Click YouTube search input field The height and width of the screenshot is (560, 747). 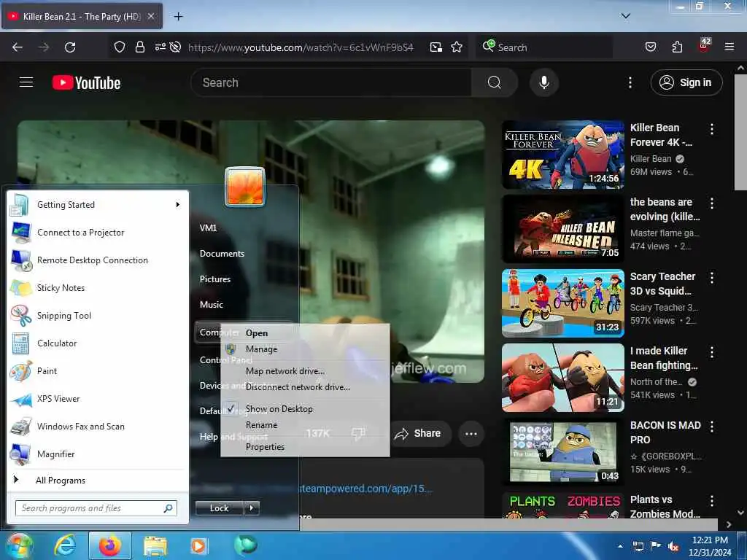click(x=331, y=82)
